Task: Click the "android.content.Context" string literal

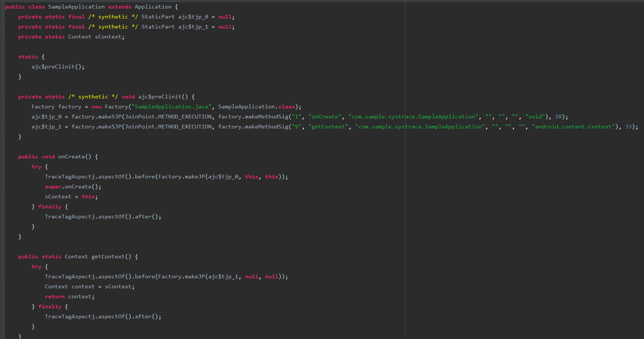Action: point(573,127)
